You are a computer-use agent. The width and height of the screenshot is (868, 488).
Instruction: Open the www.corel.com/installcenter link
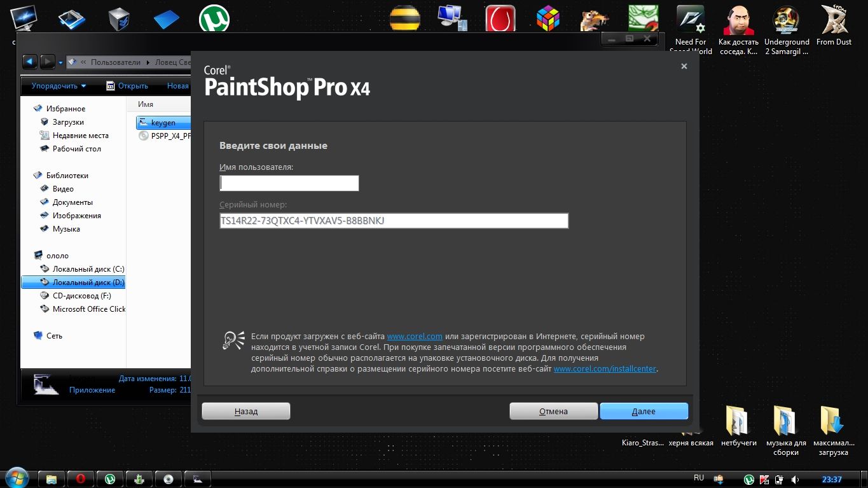(605, 368)
